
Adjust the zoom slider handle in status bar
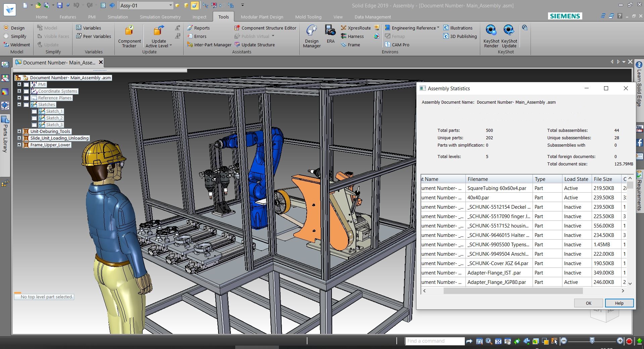tap(592, 341)
